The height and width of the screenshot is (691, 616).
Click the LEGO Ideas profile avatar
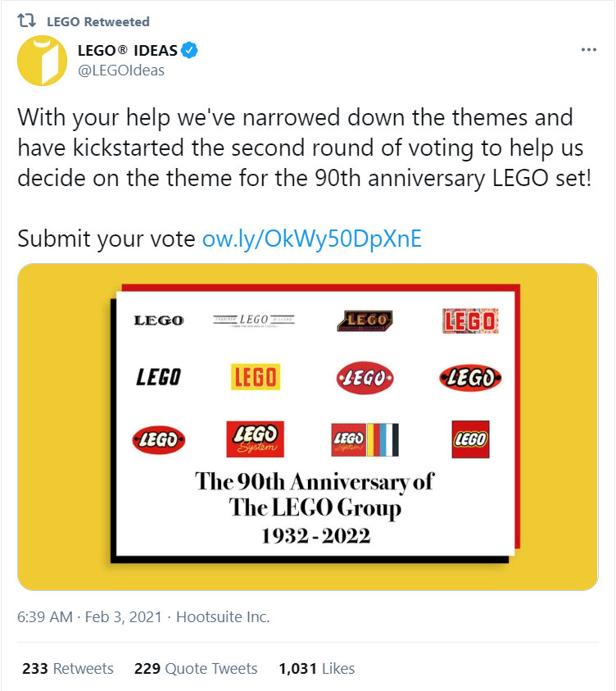pyautogui.click(x=43, y=61)
